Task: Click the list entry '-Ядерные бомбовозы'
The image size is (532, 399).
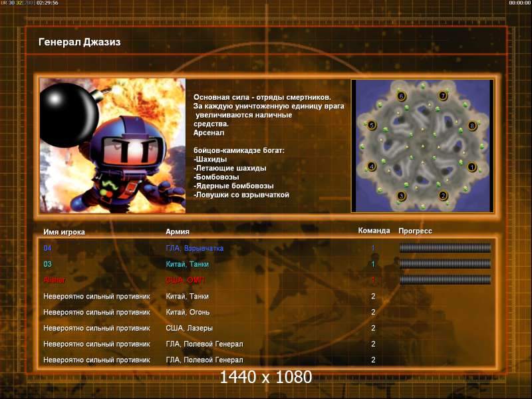Action: click(x=233, y=186)
